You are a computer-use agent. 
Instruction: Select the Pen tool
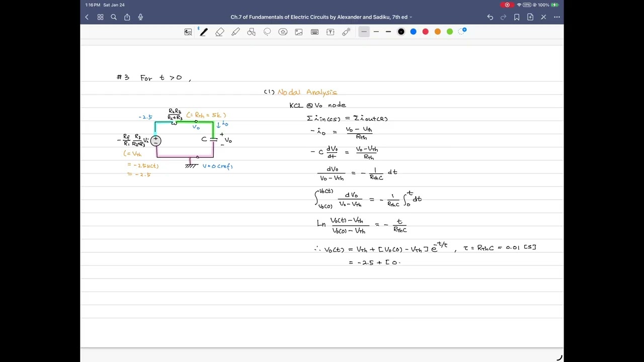point(203,32)
